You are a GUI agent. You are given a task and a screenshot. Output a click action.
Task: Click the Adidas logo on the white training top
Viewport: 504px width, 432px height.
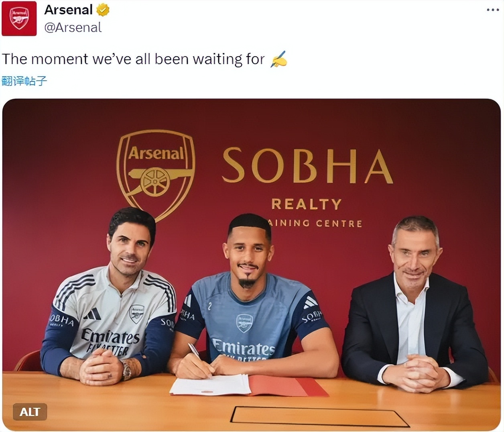(92, 314)
